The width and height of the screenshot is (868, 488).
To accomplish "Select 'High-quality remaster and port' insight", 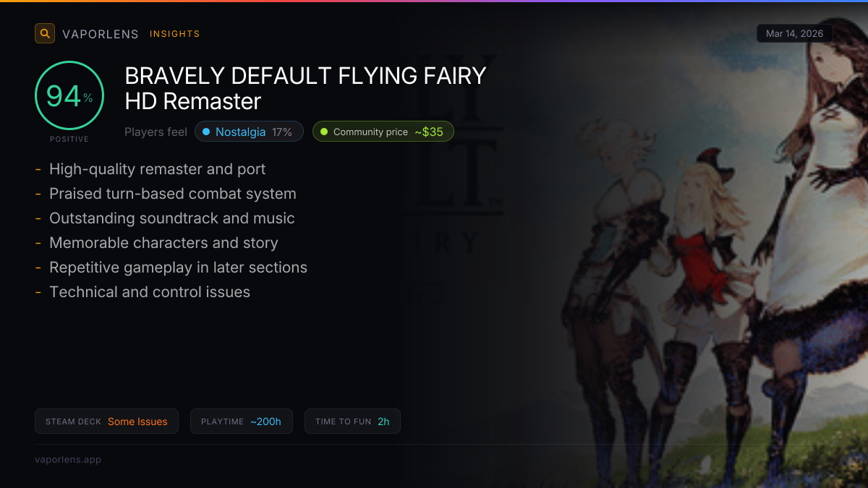I will (x=157, y=169).
